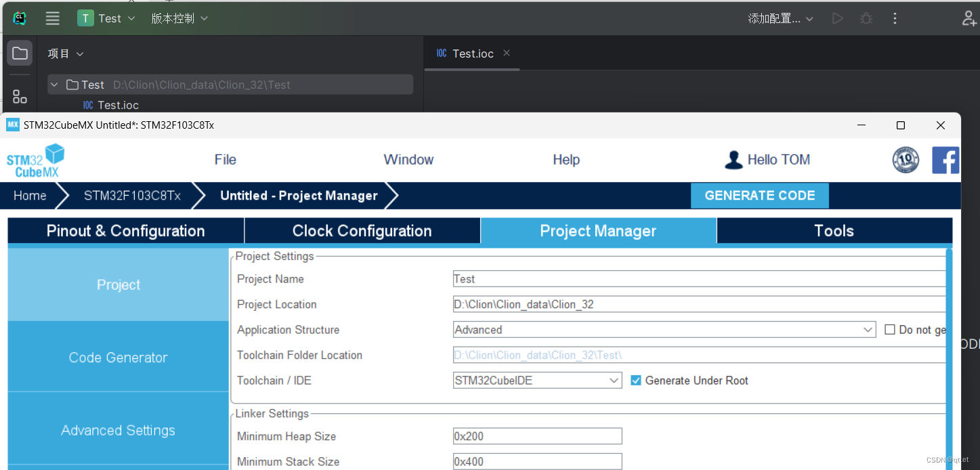This screenshot has height=470, width=980.
Task: Switch to Pinout & Configuration tab
Action: click(126, 231)
